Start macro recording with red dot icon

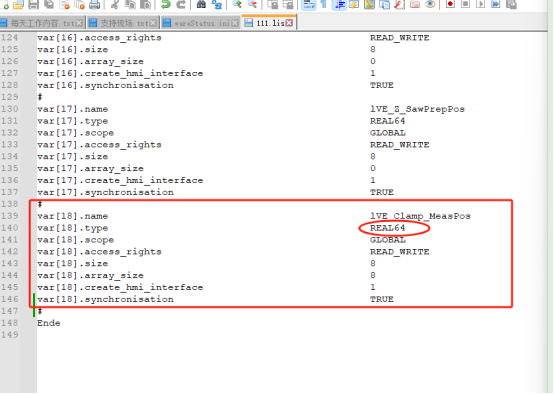[450, 4]
